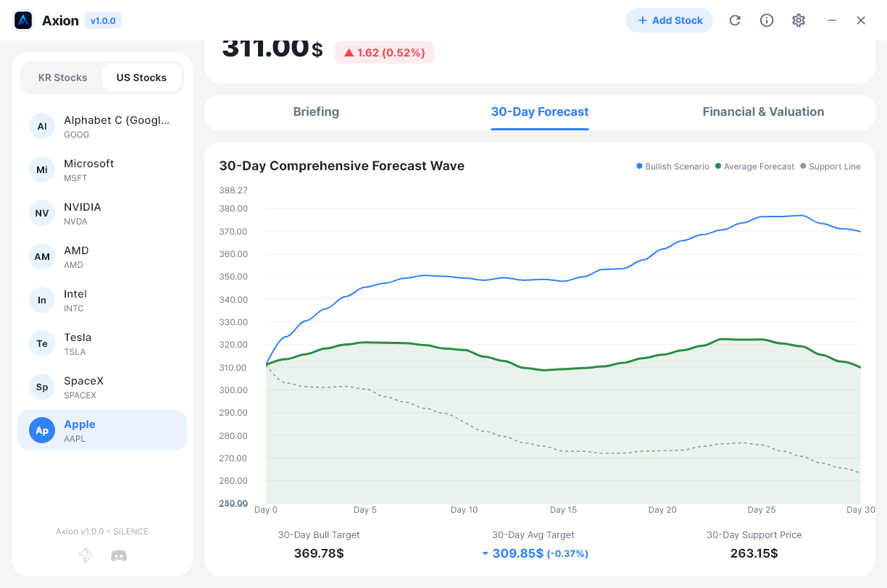Click the Sp avatar circle for SpaceX
Viewport: 887px width, 588px height.
point(42,387)
